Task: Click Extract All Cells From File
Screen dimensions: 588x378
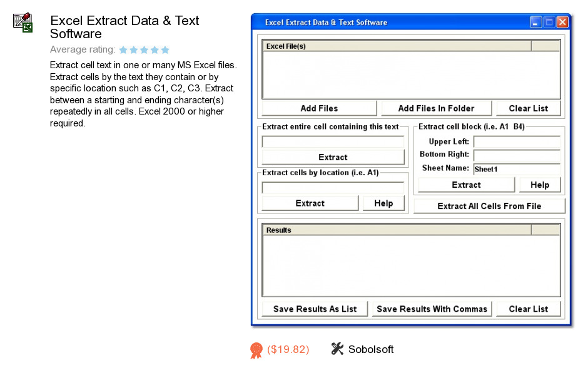Action: [489, 207]
